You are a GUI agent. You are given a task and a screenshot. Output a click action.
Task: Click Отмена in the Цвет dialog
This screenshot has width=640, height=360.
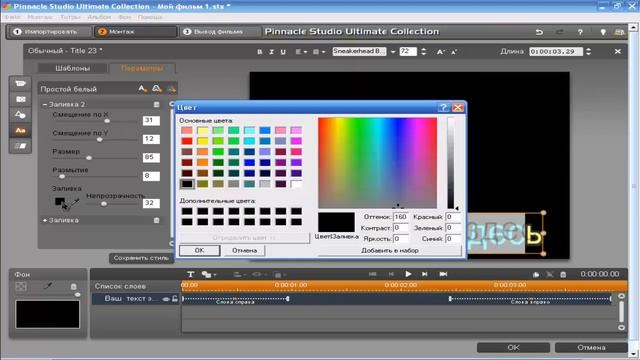[244, 250]
